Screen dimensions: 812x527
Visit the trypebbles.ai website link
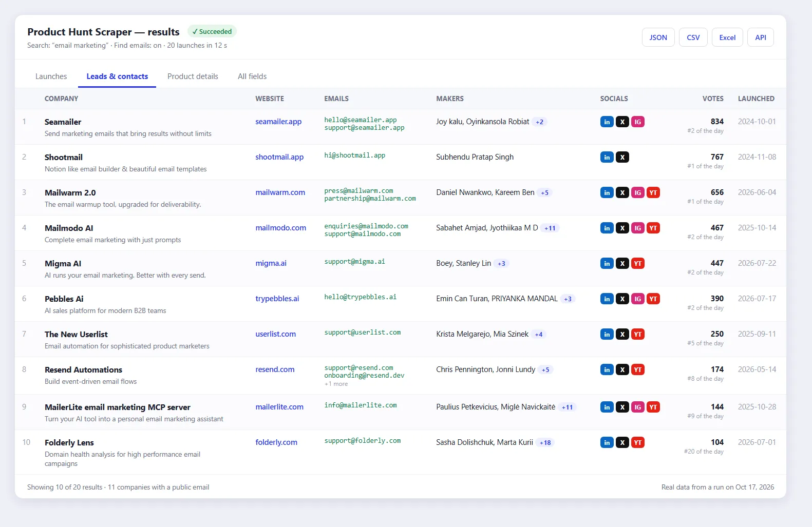[277, 299]
